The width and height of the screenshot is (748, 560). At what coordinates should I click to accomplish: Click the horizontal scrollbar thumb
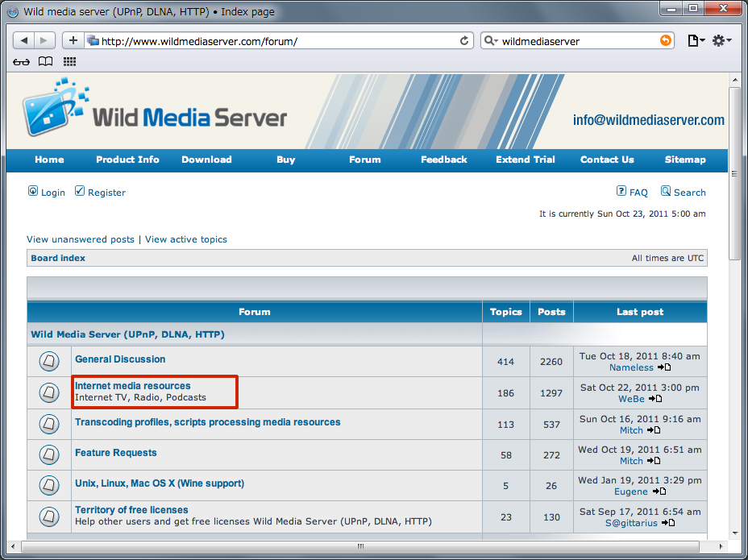(360, 546)
